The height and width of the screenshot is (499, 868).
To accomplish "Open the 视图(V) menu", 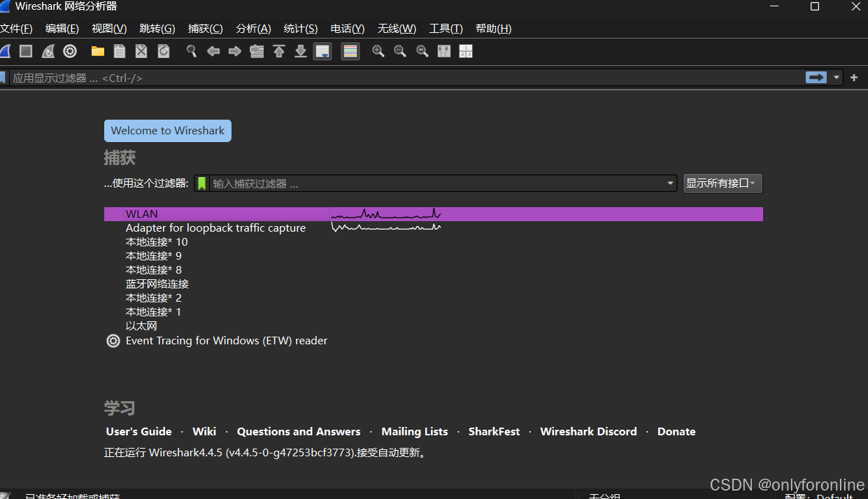I will [x=109, y=29].
